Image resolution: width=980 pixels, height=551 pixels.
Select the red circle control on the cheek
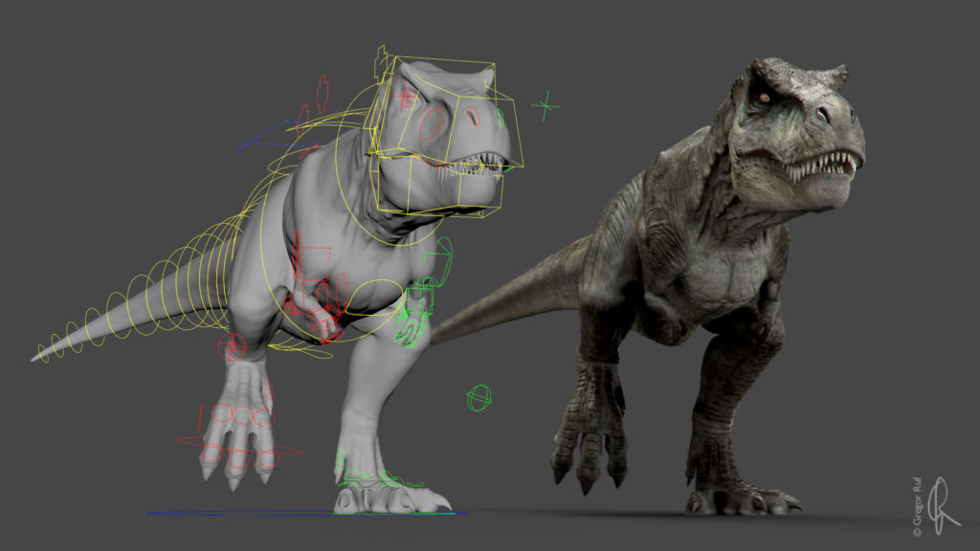pyautogui.click(x=431, y=123)
